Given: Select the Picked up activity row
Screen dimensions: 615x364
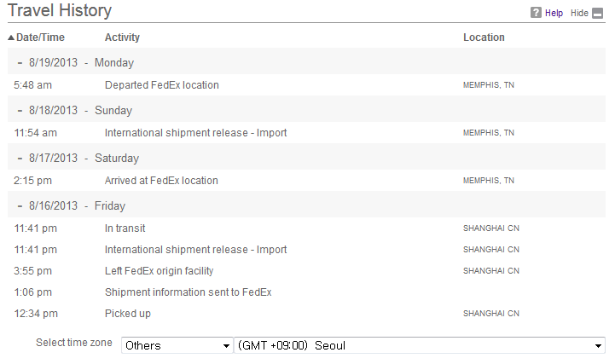Looking at the screenshot, I should pyautogui.click(x=306, y=314).
